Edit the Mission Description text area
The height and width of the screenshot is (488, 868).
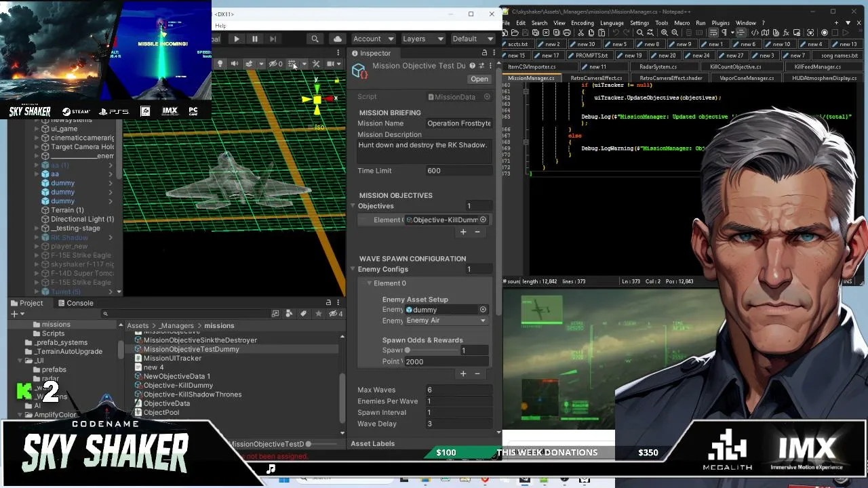(424, 150)
